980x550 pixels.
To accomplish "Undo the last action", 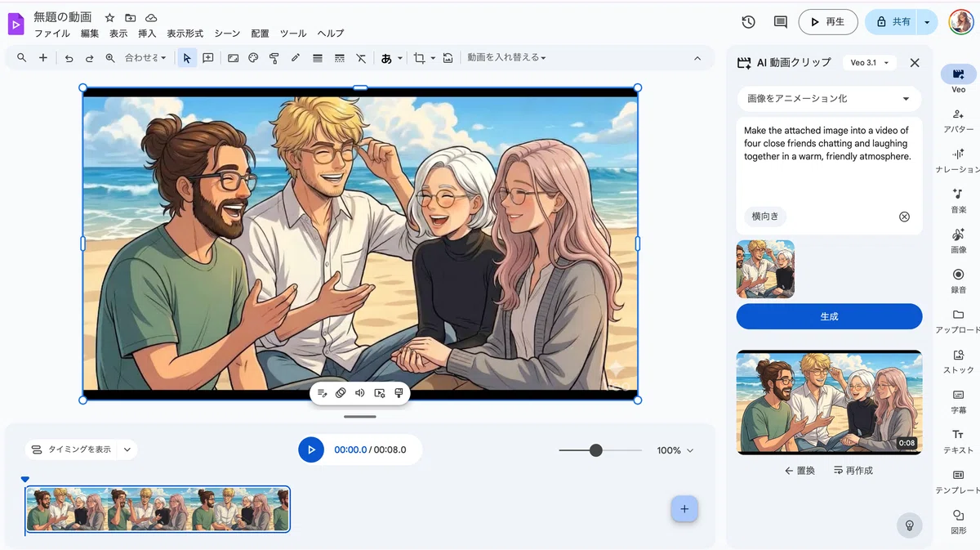I will [69, 58].
